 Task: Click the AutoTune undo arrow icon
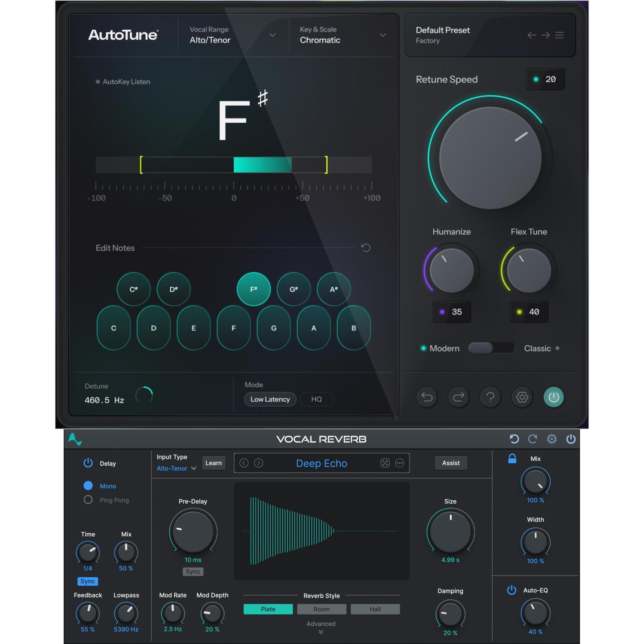(427, 397)
